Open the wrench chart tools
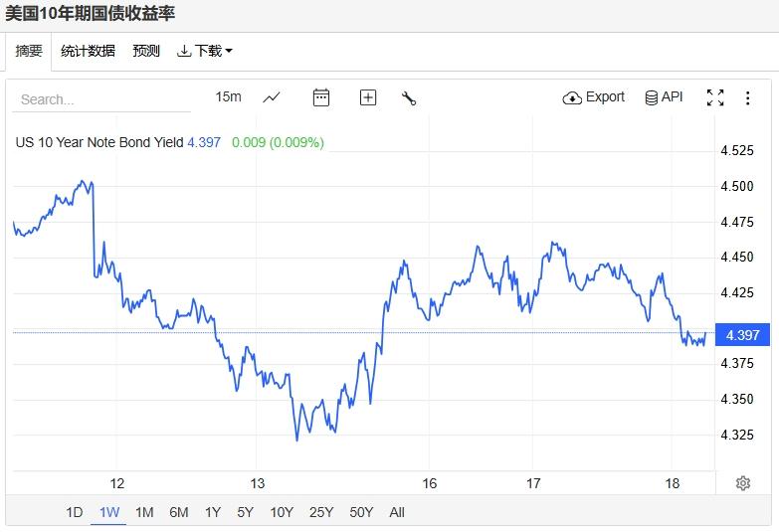779x532 pixels. point(408,97)
